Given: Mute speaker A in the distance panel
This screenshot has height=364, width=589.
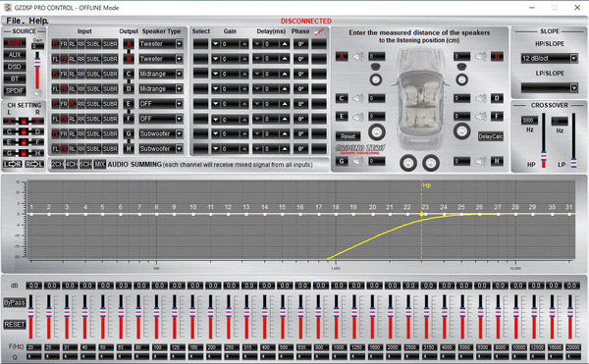Looking at the screenshot, I should click(358, 57).
